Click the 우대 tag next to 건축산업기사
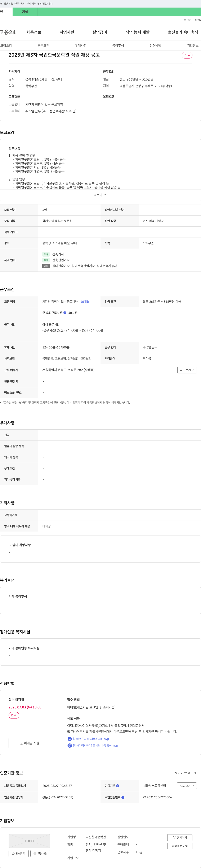The height and width of the screenshot is (868, 201). pyautogui.click(x=46, y=260)
